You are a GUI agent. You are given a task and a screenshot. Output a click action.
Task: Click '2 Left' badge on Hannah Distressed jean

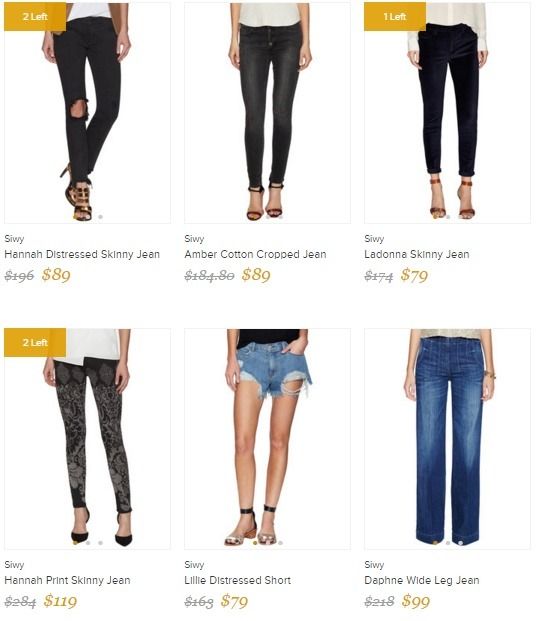pos(35,17)
